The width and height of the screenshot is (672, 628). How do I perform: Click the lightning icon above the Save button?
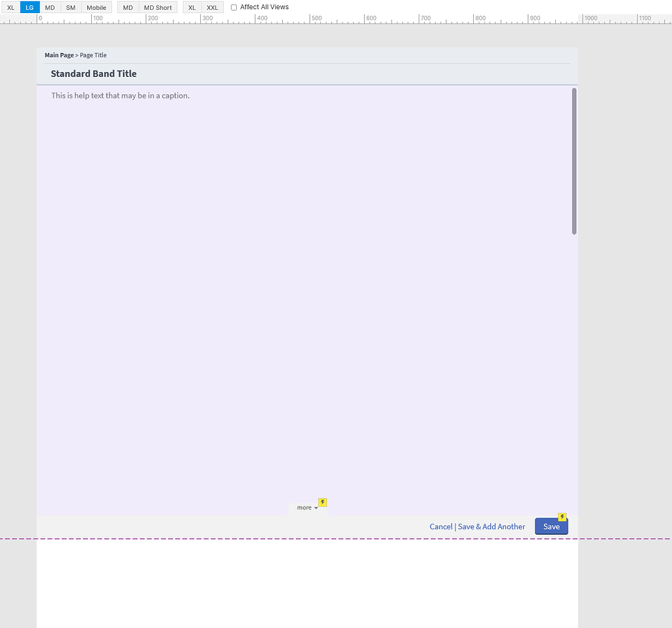562,516
